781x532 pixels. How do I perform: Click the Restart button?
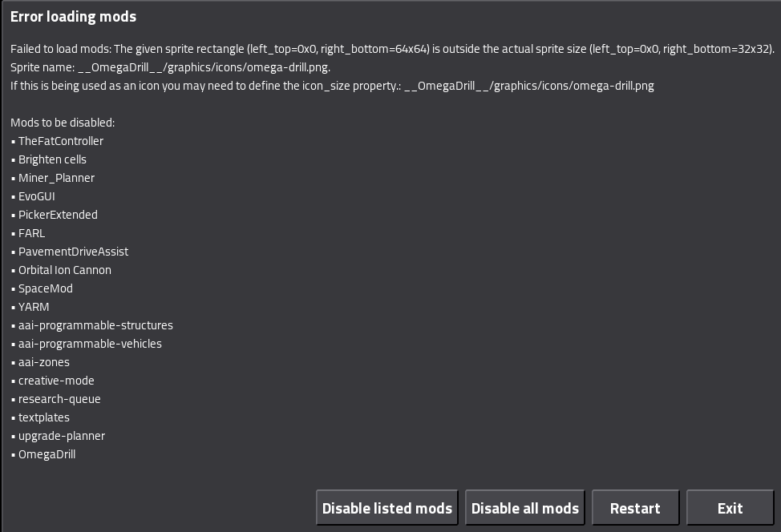coord(636,508)
